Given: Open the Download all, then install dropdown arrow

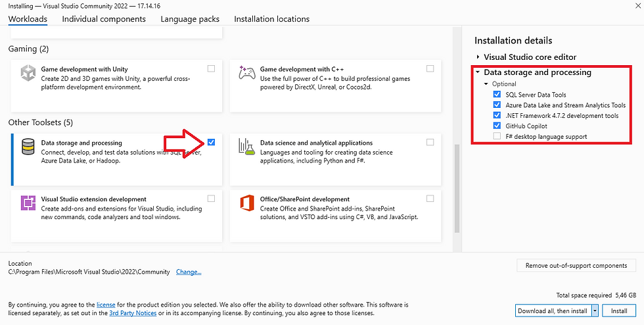Looking at the screenshot, I should (595, 310).
